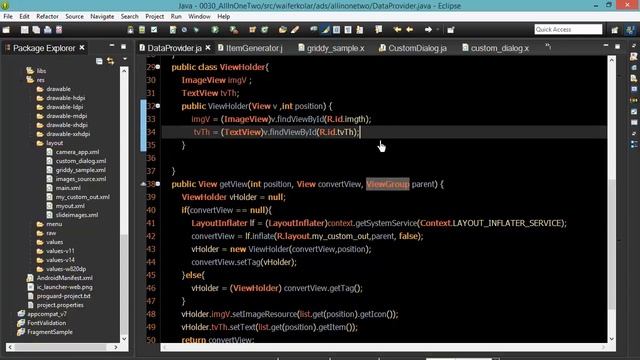Maximize the editor area
The width and height of the screenshot is (640, 360).
click(x=617, y=47)
